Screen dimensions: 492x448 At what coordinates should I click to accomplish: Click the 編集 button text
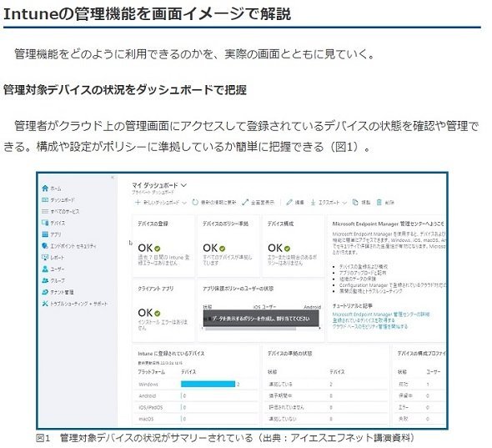coord(299,203)
